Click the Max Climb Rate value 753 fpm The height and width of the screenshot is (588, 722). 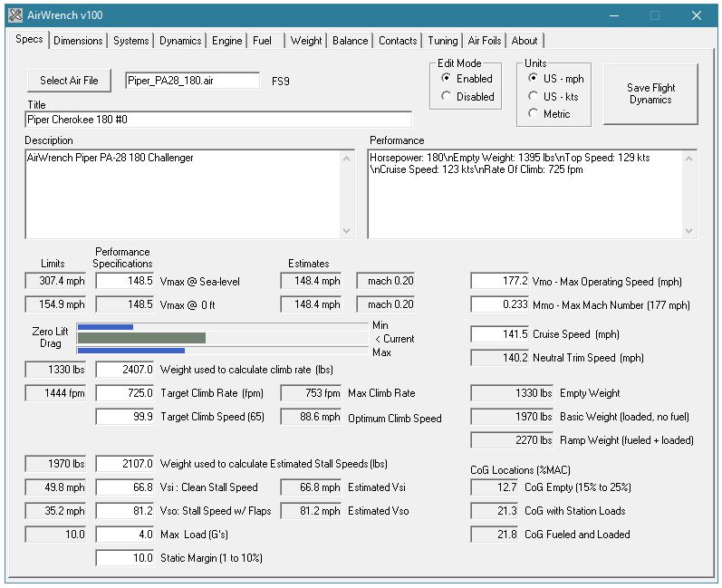coord(312,393)
